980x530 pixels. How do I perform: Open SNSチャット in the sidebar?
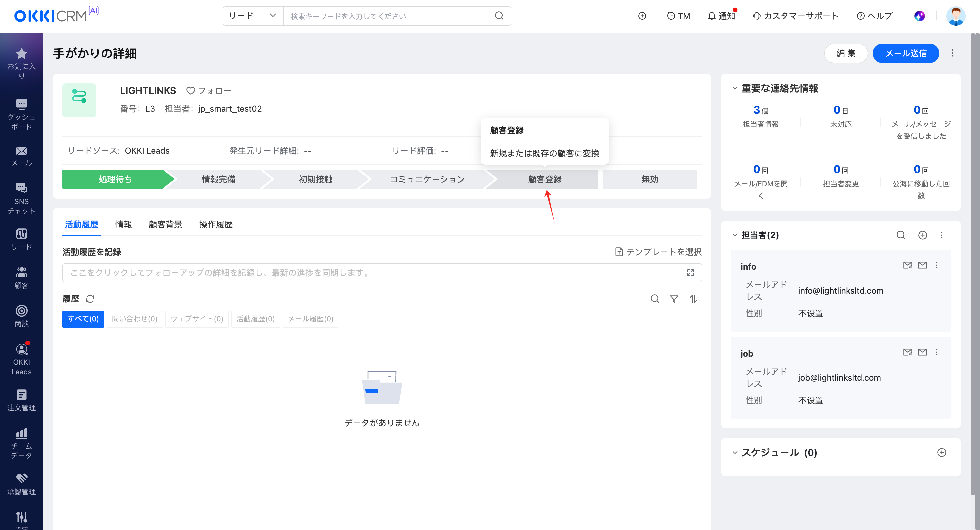(21, 199)
